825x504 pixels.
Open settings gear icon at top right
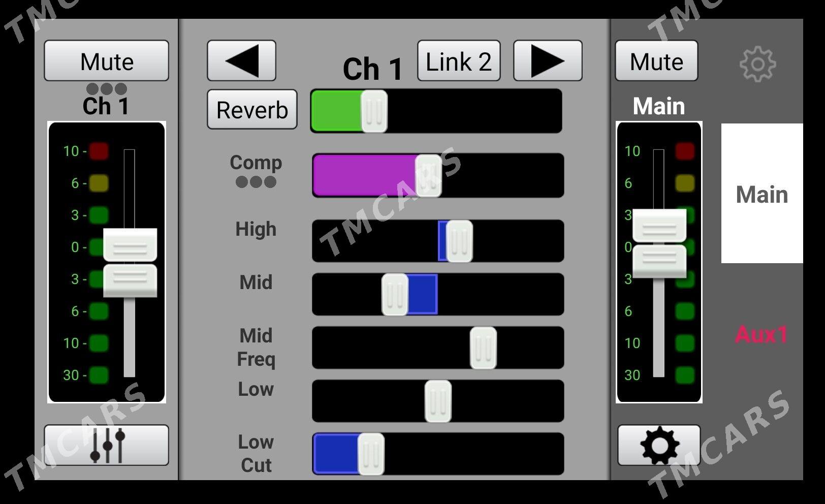(757, 64)
